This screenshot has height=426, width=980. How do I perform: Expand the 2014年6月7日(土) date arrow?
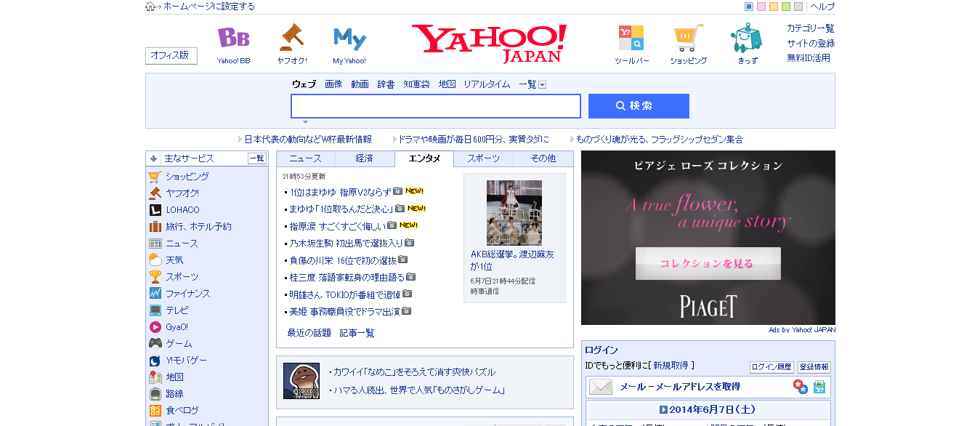pos(663,410)
